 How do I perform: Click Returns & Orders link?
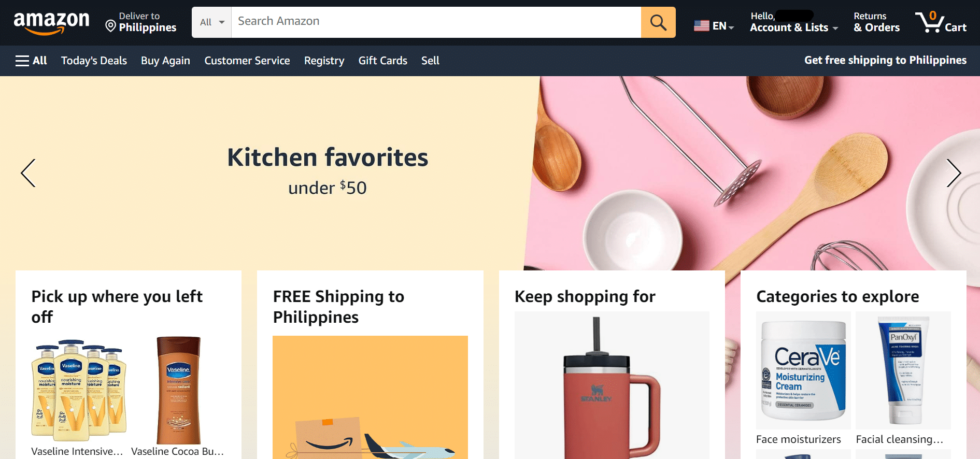(877, 22)
